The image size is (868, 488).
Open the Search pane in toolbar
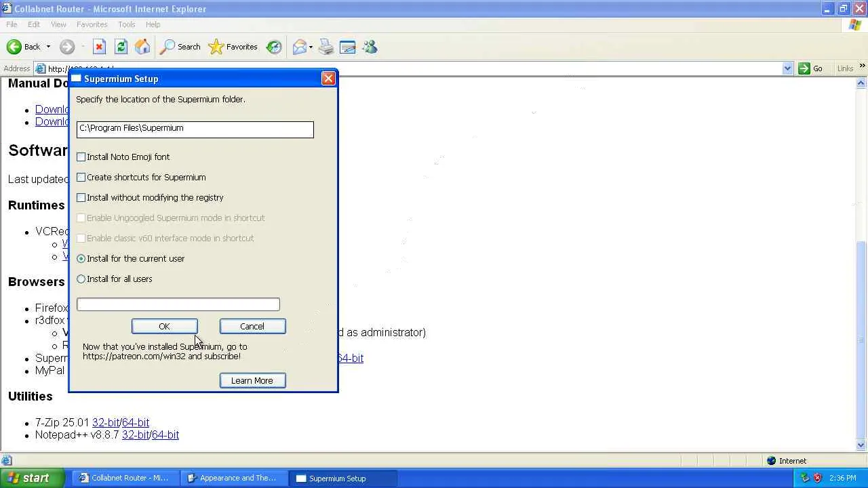(x=180, y=47)
